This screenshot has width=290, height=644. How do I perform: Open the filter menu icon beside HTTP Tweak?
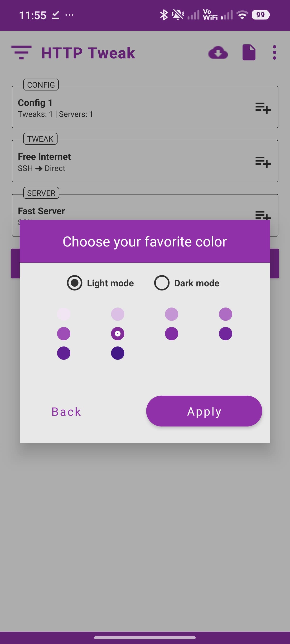pos(21,52)
